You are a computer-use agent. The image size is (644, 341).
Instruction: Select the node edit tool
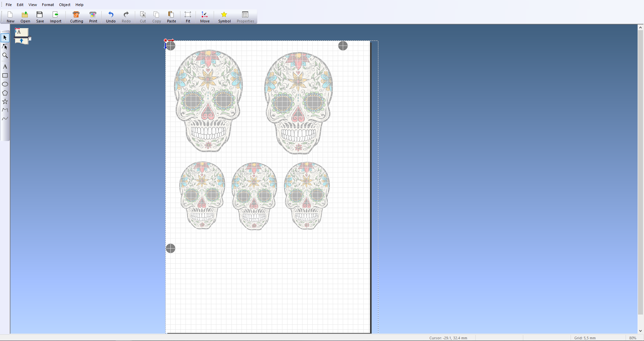click(5, 47)
